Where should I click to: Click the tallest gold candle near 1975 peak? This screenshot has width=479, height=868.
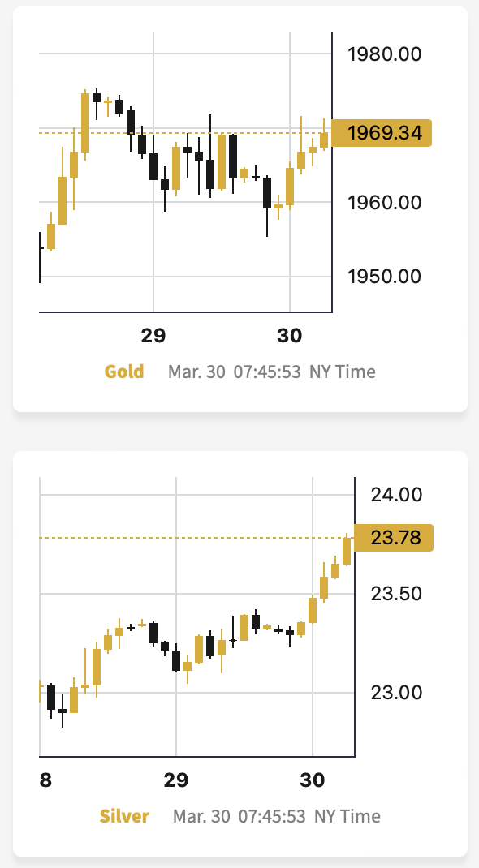tap(85, 122)
